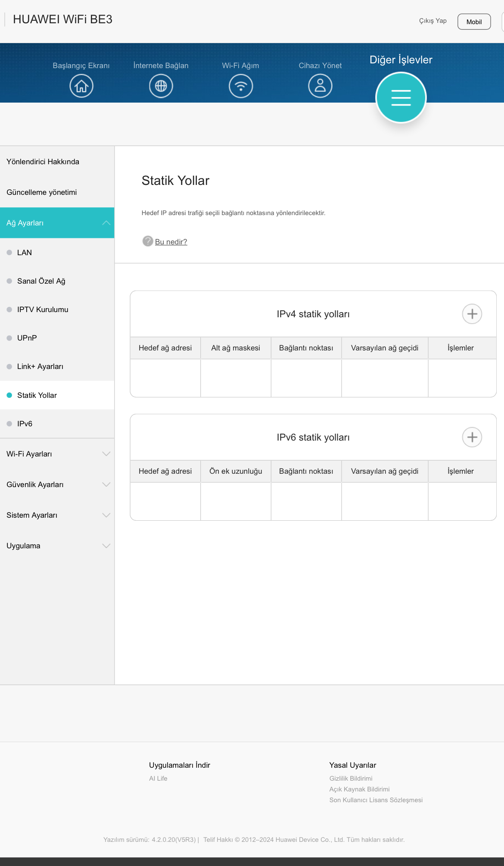
Task: Select the Link+ Ayarları submenu item
Action: (57, 366)
